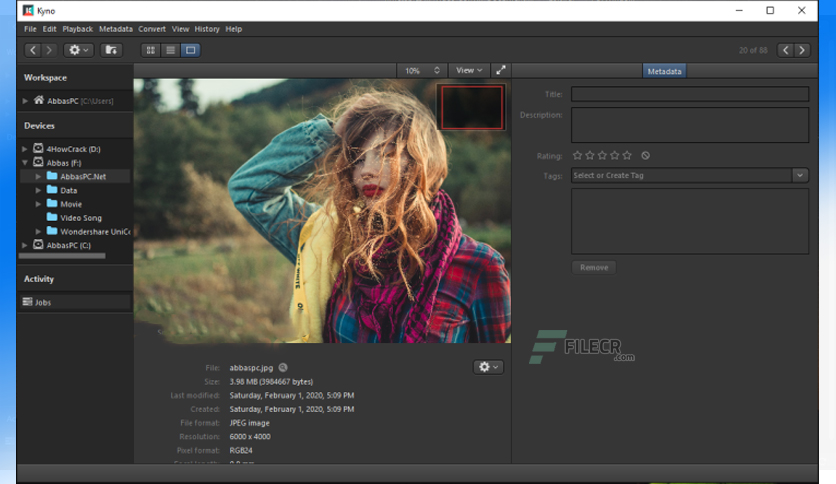Switch to detail single-item view
836x484 pixels.
190,50
